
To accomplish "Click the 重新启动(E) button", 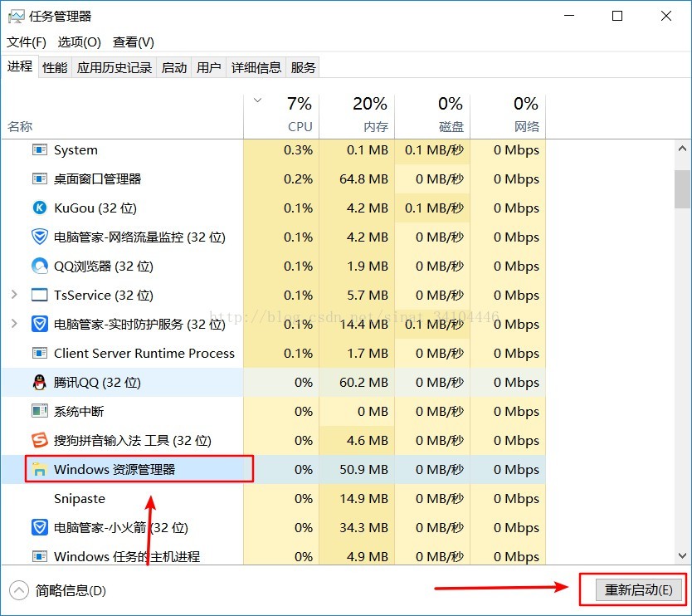I will tap(639, 590).
